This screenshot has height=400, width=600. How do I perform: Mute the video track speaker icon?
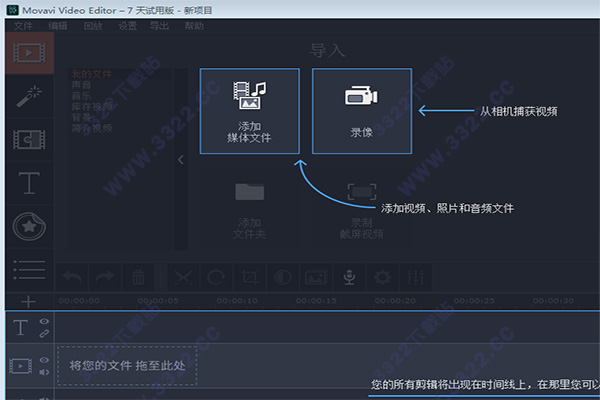(x=44, y=372)
